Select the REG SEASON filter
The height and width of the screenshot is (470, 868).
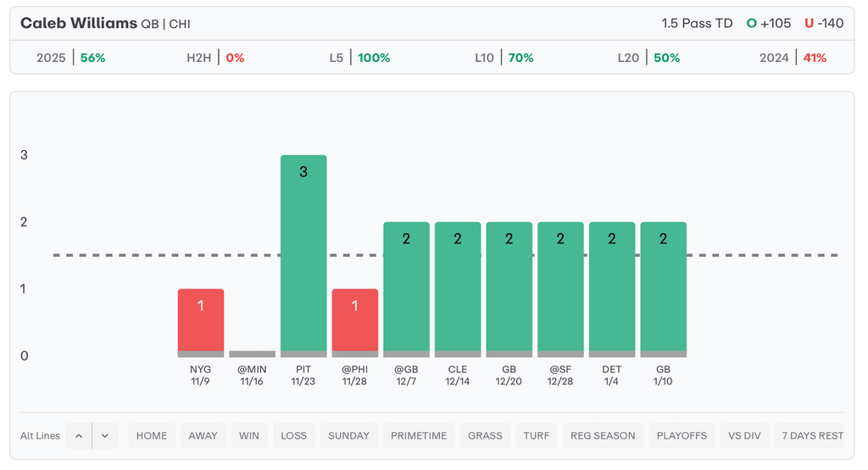[x=603, y=436]
